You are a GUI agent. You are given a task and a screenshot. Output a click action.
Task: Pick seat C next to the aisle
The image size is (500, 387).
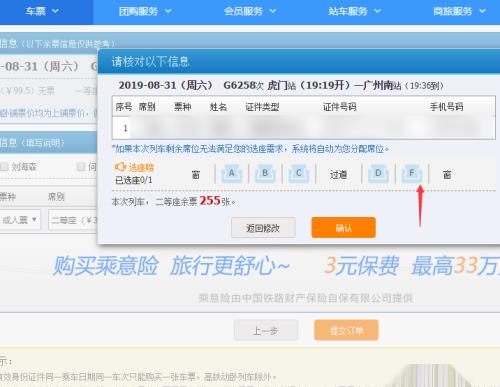pos(299,174)
